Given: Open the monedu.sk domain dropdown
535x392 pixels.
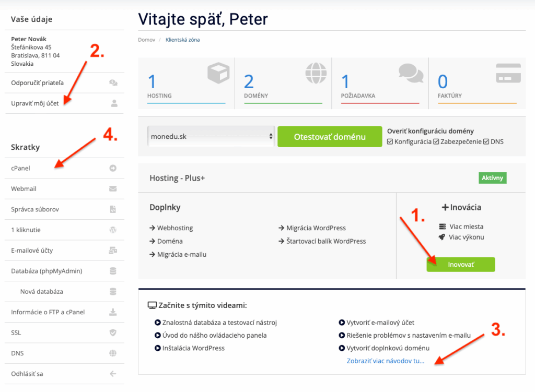Looking at the screenshot, I should [x=211, y=137].
